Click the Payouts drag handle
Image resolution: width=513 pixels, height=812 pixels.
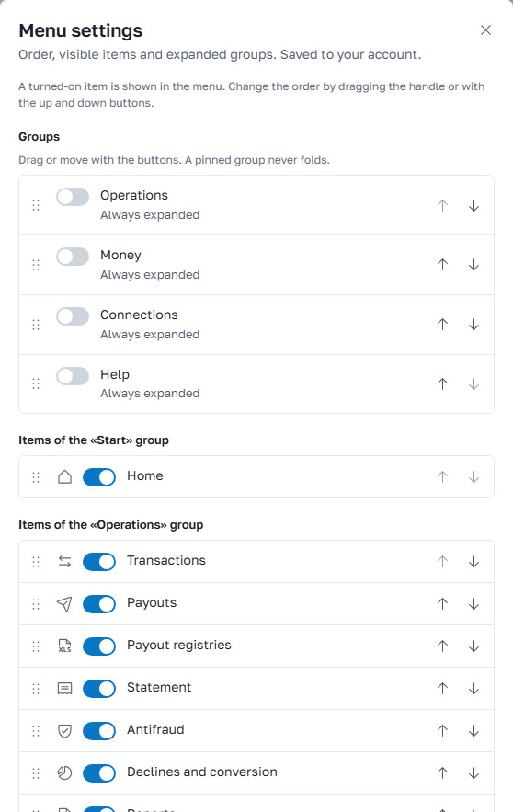[36, 604]
